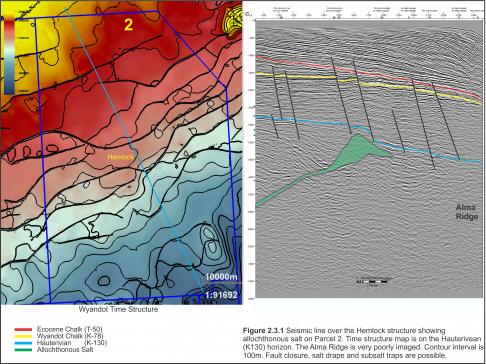
Task: Click the 10000m scale label
Action: pos(221,277)
